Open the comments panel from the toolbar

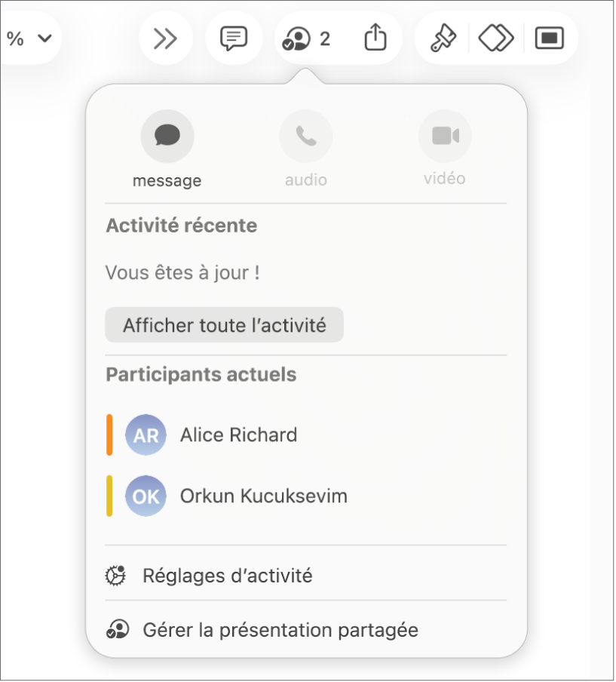coord(234,38)
